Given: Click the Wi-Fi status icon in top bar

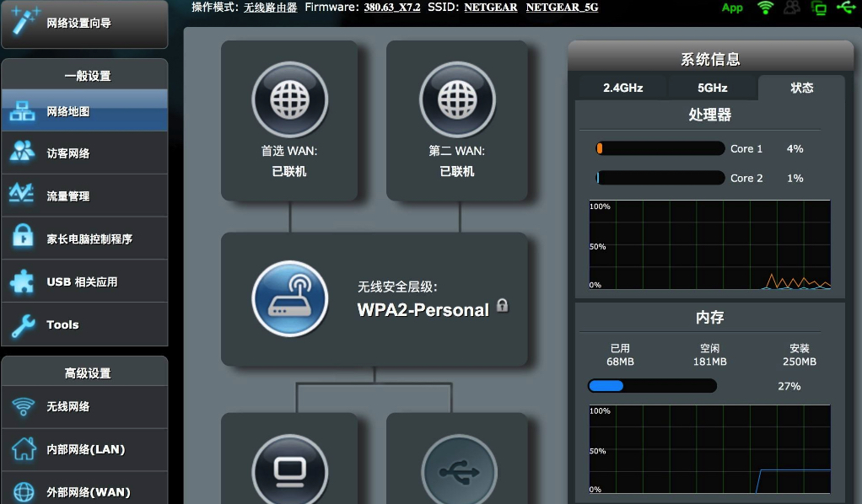Looking at the screenshot, I should pyautogui.click(x=766, y=8).
